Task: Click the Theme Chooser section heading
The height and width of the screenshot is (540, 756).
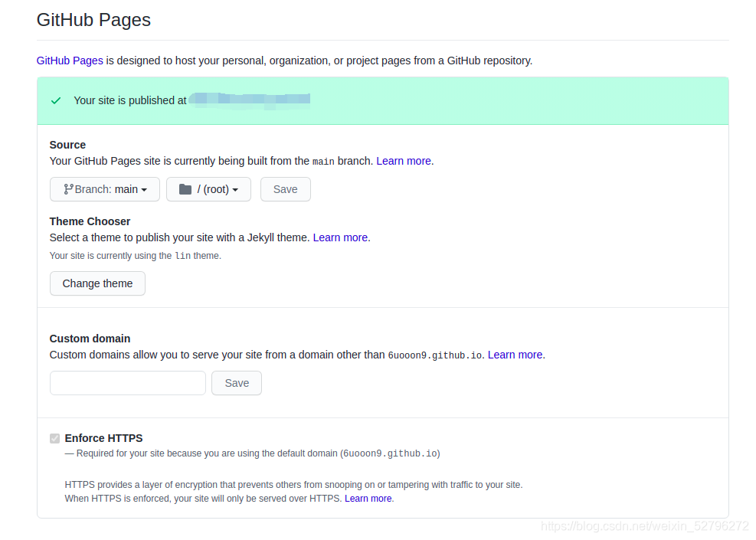Action: pos(90,222)
